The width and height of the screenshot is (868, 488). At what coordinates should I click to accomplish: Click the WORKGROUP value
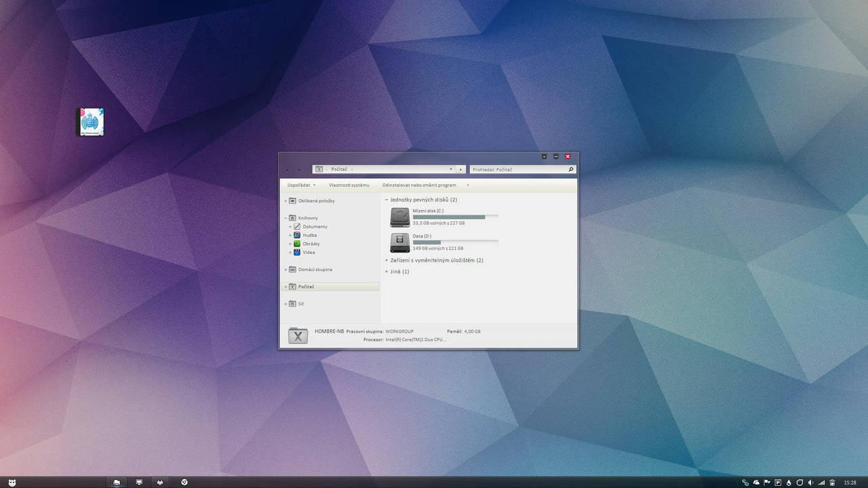click(399, 331)
